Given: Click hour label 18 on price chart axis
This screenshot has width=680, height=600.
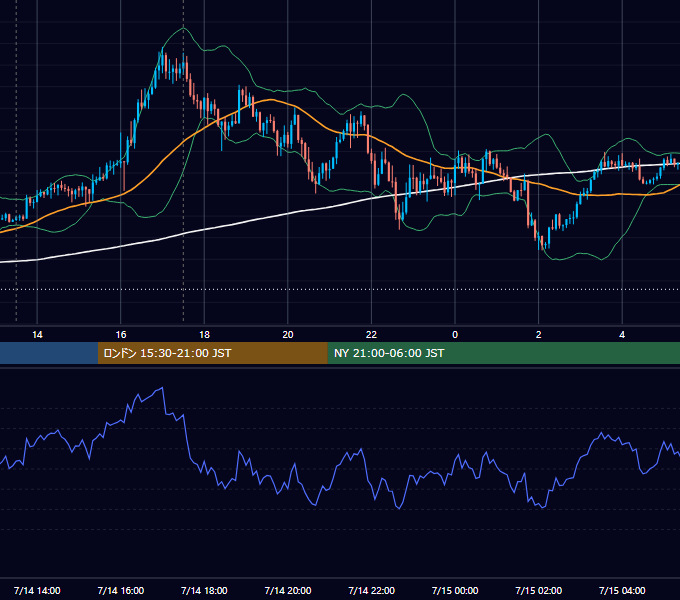Looking at the screenshot, I should click(x=204, y=335).
